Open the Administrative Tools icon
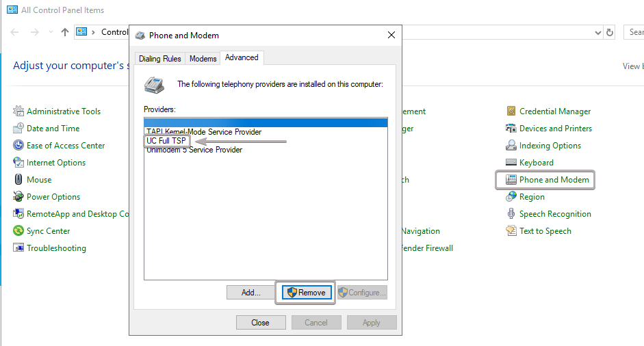This screenshot has height=346, width=644. click(x=19, y=111)
